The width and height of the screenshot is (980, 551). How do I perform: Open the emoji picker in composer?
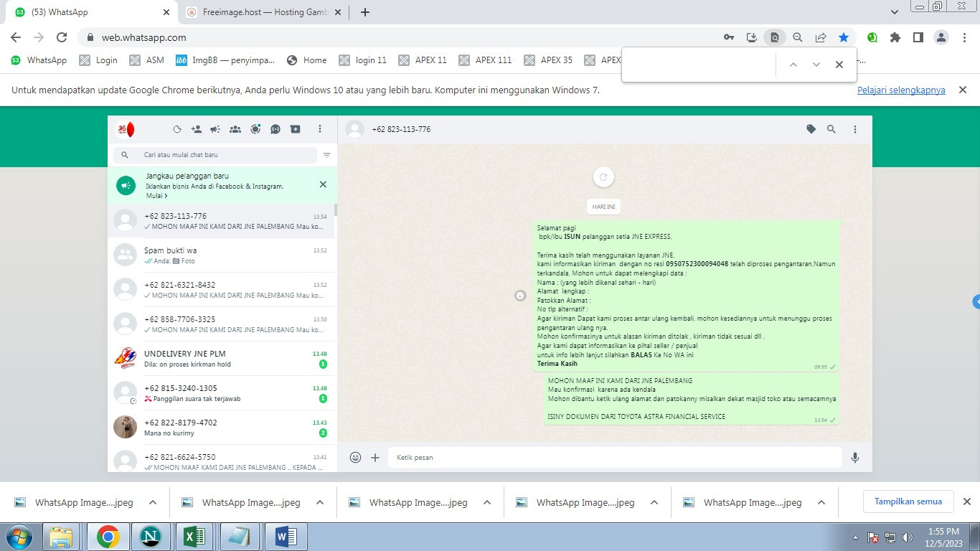click(355, 457)
